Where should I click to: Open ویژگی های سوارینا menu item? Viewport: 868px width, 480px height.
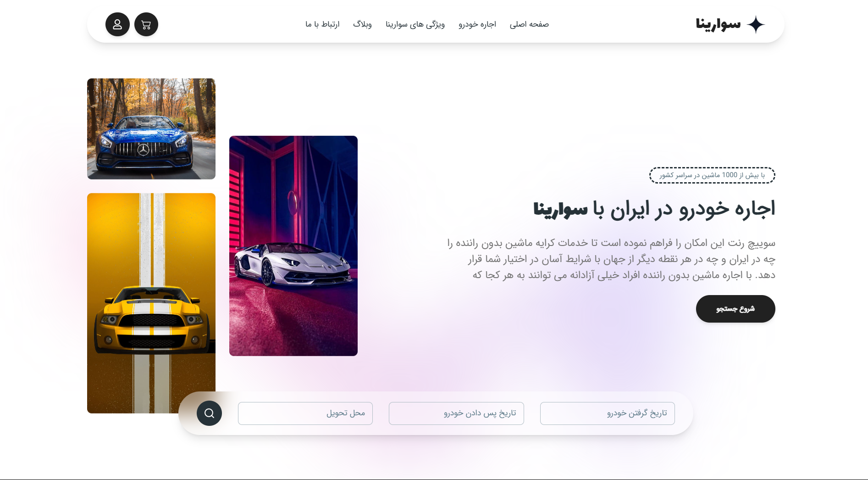tap(415, 24)
